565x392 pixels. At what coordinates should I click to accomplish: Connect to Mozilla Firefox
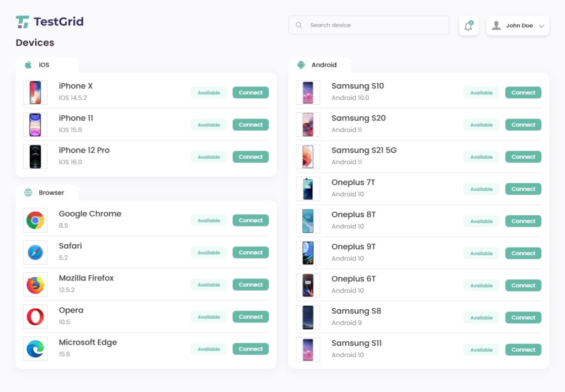point(250,284)
